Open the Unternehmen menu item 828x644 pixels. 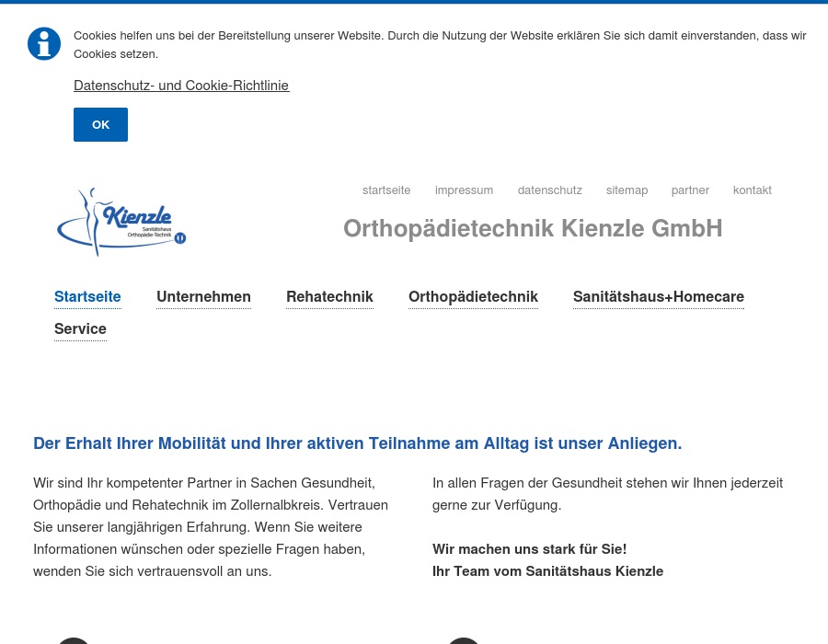click(x=203, y=296)
